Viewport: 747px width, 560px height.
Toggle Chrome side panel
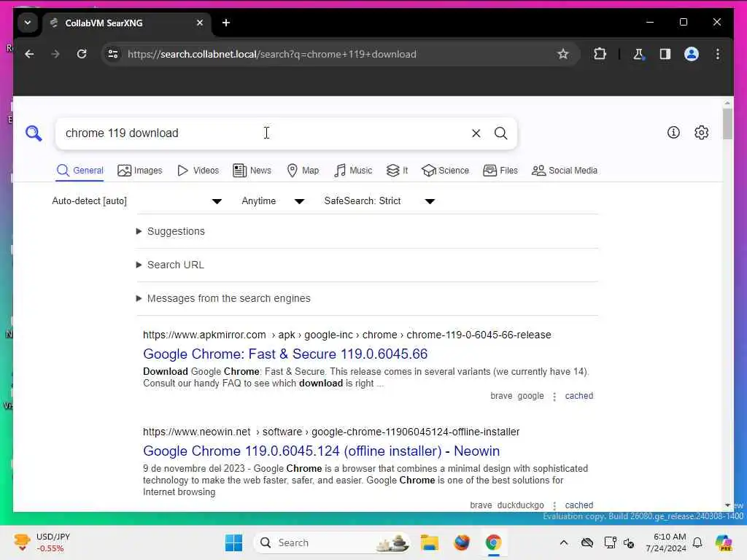pyautogui.click(x=665, y=54)
